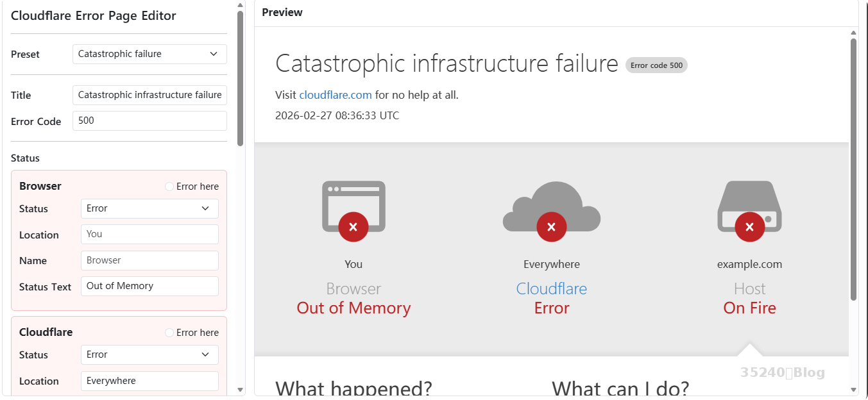Image resolution: width=868 pixels, height=400 pixels.
Task: Expand the Cloudflare Status dropdown
Action: (149, 354)
